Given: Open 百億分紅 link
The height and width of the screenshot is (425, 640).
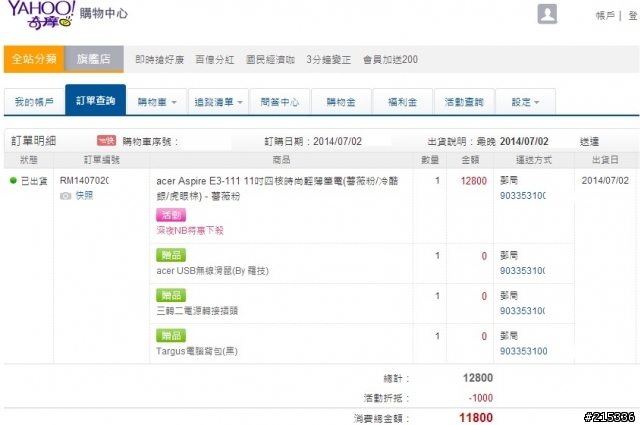Looking at the screenshot, I should tap(215, 60).
